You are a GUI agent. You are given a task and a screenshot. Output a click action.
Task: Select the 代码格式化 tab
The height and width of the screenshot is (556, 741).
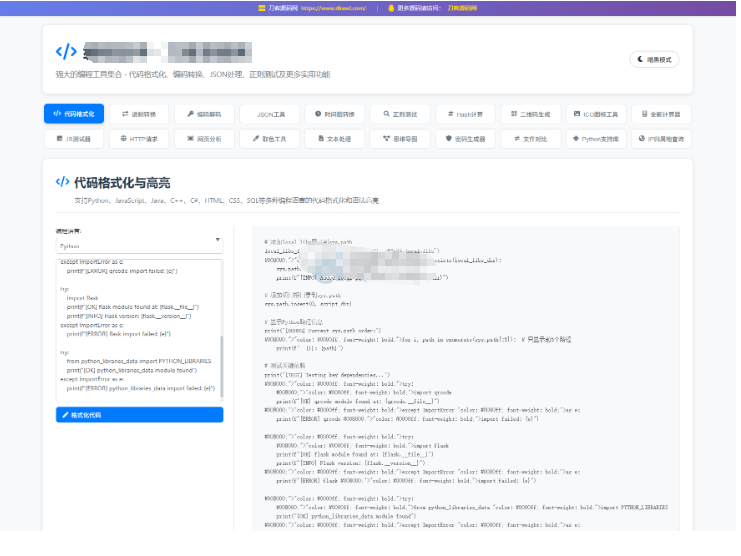coord(75,114)
